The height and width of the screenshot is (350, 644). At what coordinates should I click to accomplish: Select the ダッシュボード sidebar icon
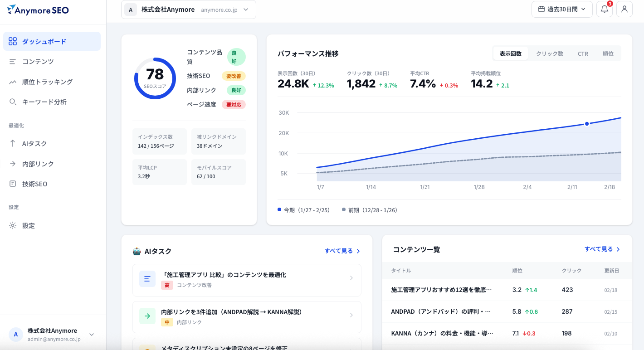tap(13, 41)
